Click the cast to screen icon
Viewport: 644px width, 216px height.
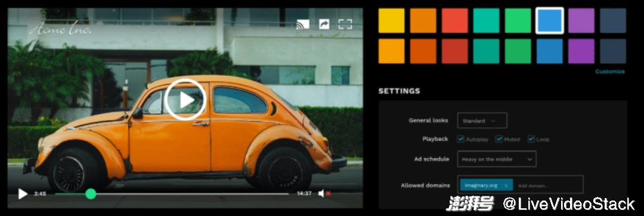point(303,24)
